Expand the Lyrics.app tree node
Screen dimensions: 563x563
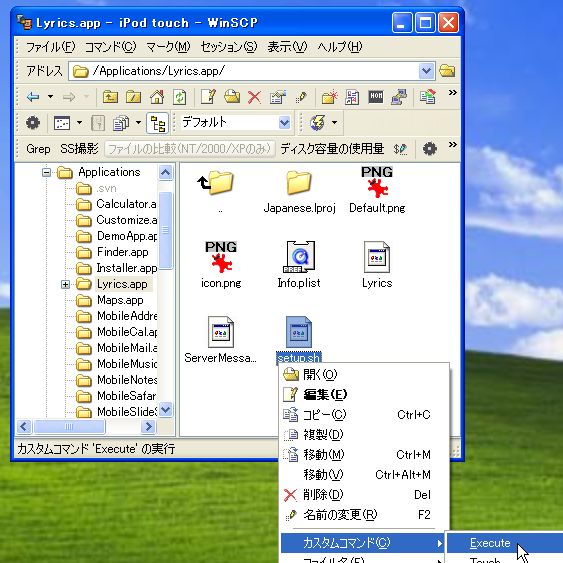point(65,285)
